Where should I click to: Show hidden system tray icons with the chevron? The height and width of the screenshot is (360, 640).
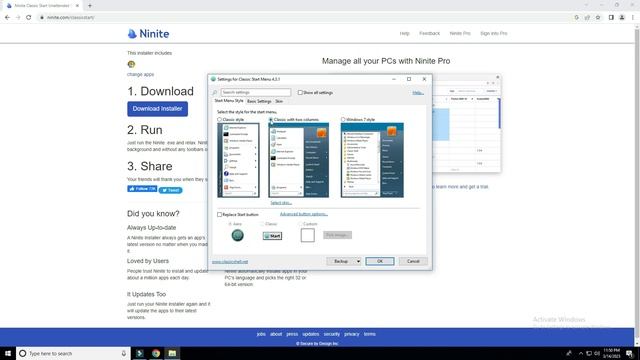580,353
